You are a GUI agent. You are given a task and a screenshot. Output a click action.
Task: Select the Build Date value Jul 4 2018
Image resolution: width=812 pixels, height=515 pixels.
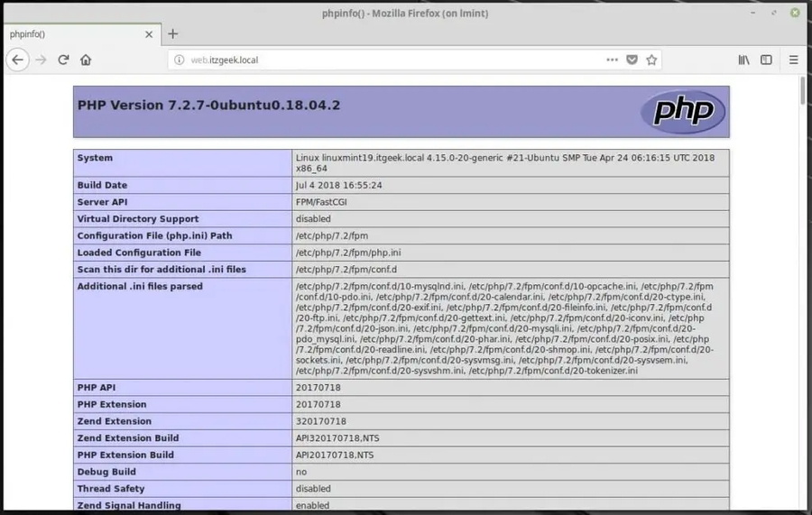(338, 185)
